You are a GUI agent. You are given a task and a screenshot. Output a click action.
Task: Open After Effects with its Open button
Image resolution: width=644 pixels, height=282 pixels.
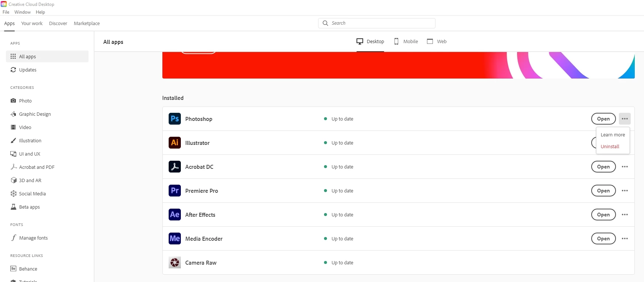(603, 215)
